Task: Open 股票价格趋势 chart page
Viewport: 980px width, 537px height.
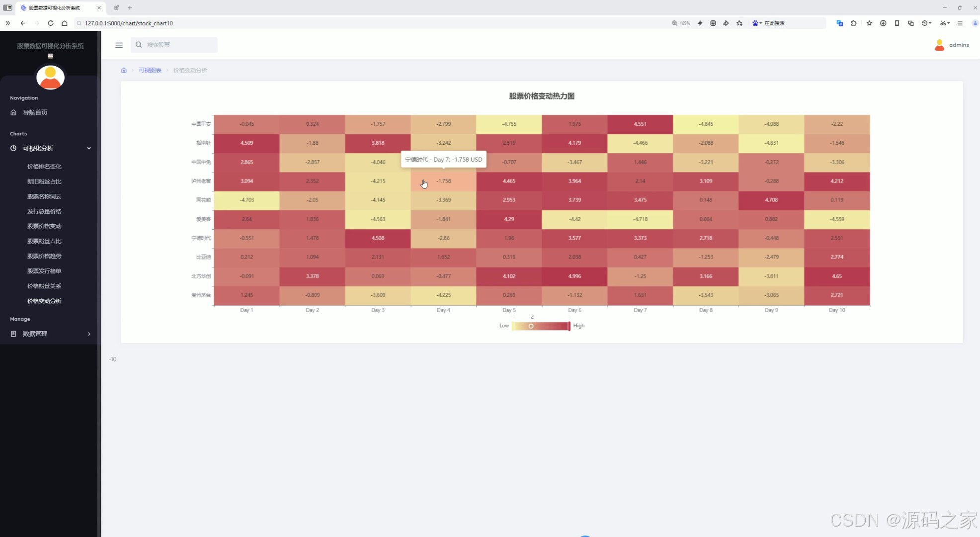Action: pyautogui.click(x=44, y=256)
